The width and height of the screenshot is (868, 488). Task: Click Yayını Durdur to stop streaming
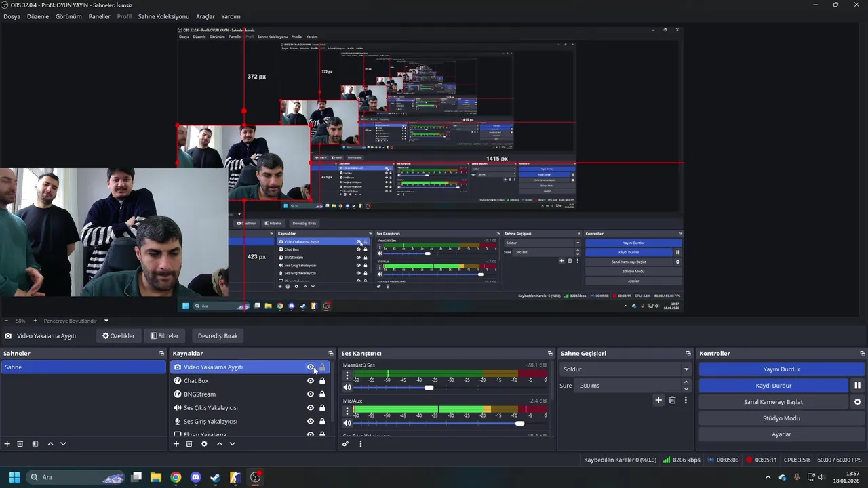(782, 369)
